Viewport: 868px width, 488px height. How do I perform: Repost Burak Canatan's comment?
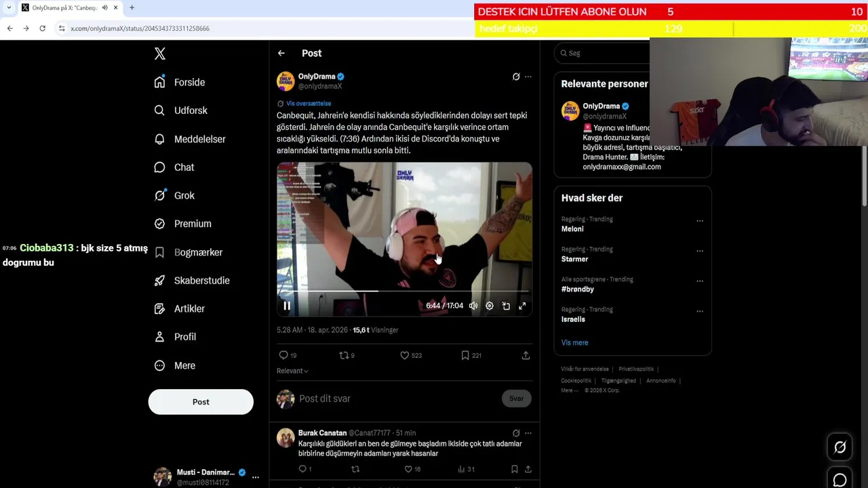point(355,469)
